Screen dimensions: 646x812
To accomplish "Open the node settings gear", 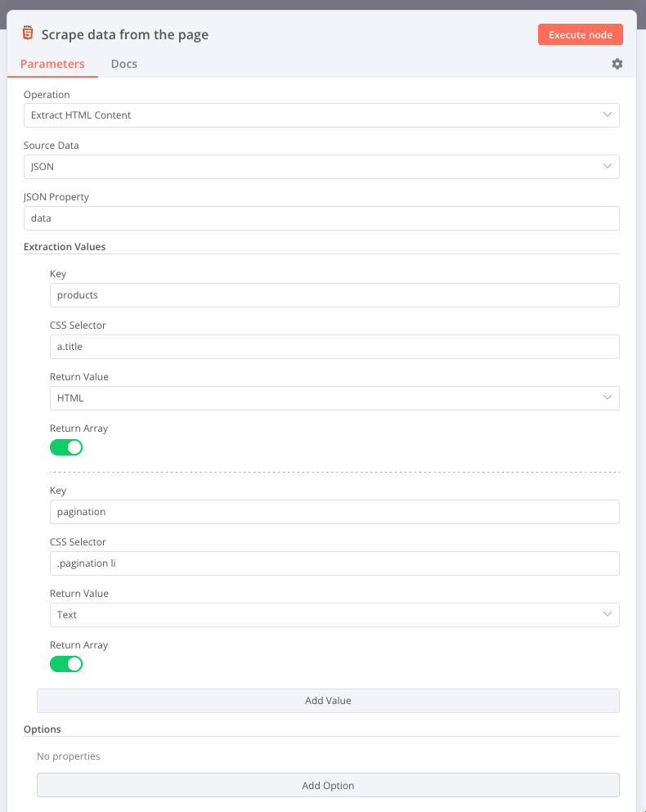I will click(x=617, y=63).
